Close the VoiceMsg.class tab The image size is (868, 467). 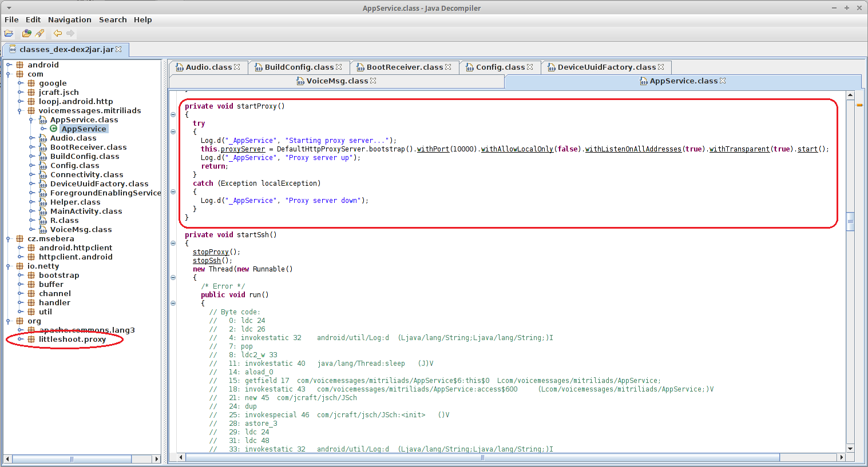click(x=373, y=81)
